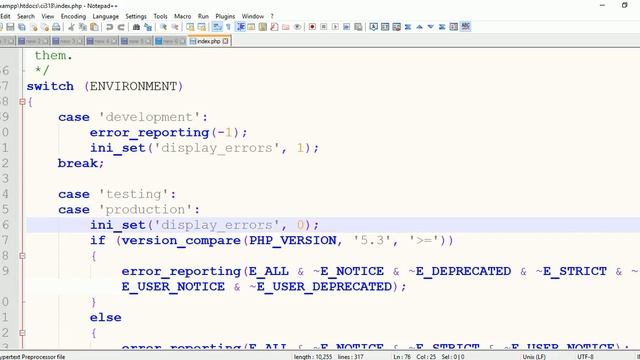Open Folder as Workspace icon
This screenshot has width=640, height=360.
pos(286,27)
